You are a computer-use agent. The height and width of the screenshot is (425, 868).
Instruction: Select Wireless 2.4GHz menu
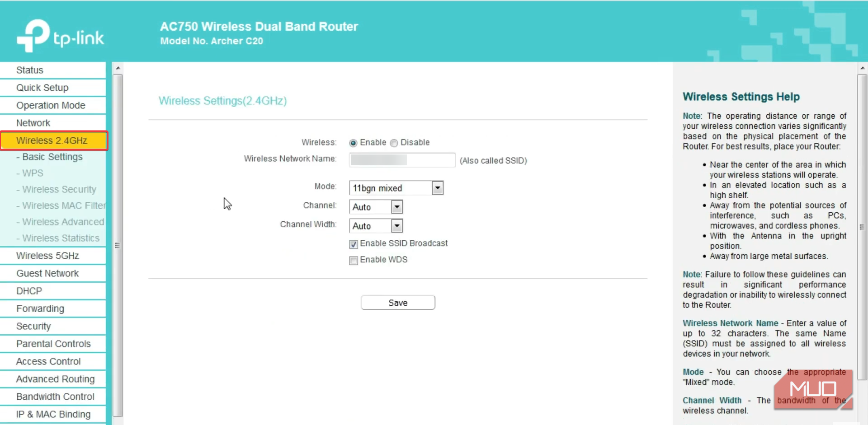tap(54, 140)
